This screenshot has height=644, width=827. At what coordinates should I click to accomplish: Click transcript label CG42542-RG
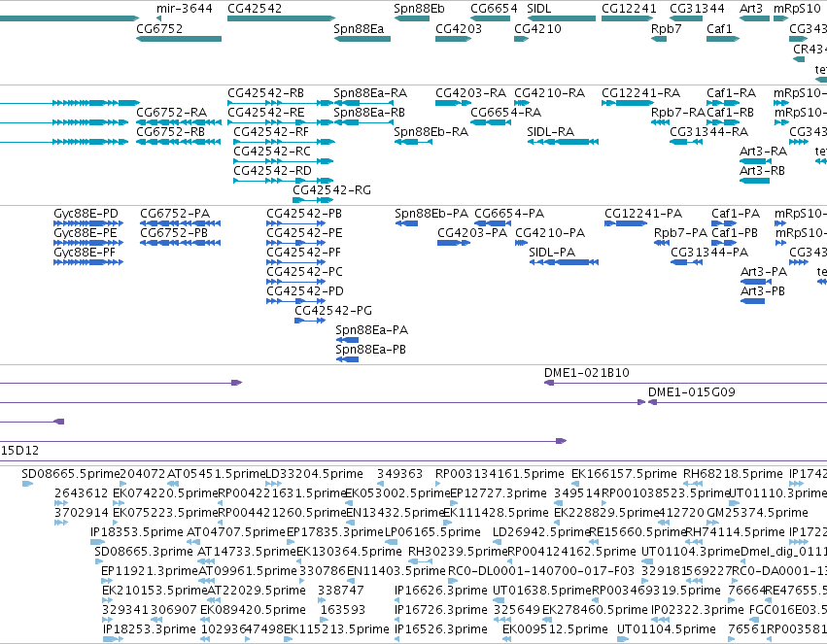click(x=331, y=190)
